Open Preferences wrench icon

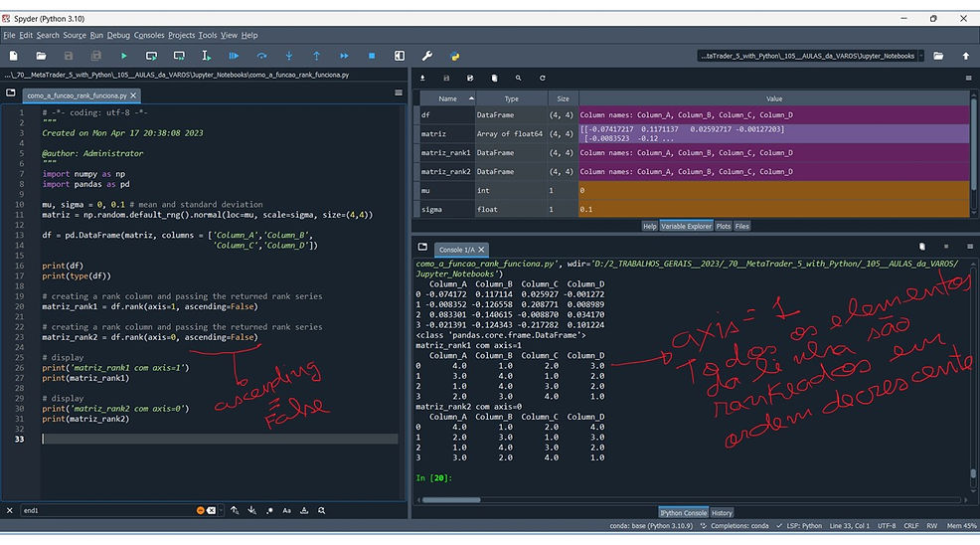point(426,56)
